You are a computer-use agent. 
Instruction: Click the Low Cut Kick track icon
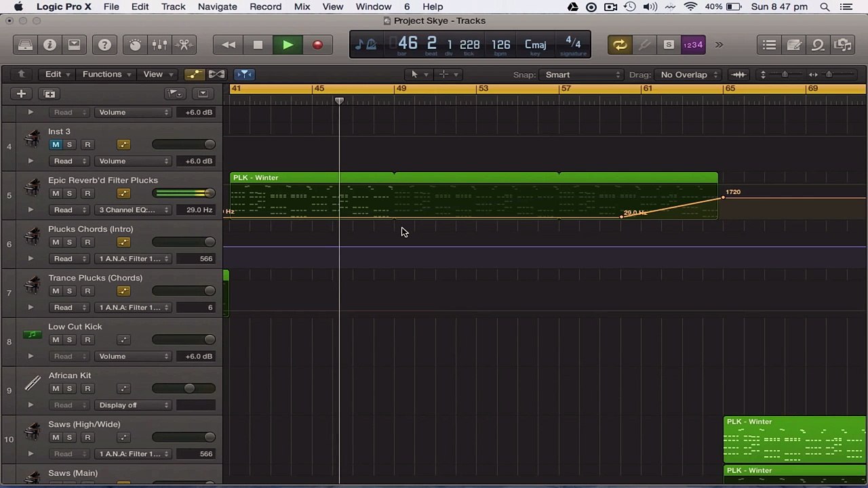point(32,334)
